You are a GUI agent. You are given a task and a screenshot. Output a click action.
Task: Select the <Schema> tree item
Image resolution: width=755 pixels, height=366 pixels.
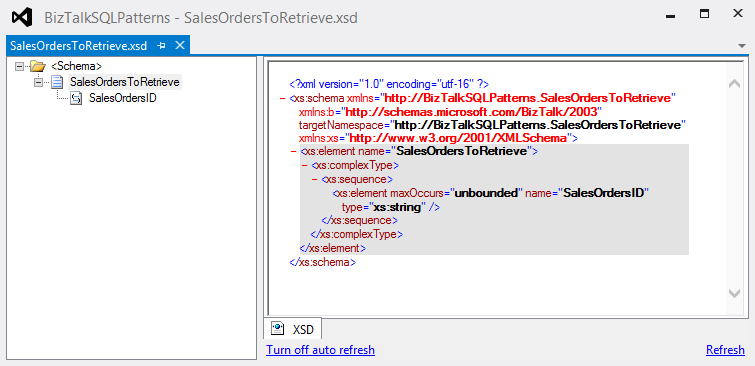(77, 66)
